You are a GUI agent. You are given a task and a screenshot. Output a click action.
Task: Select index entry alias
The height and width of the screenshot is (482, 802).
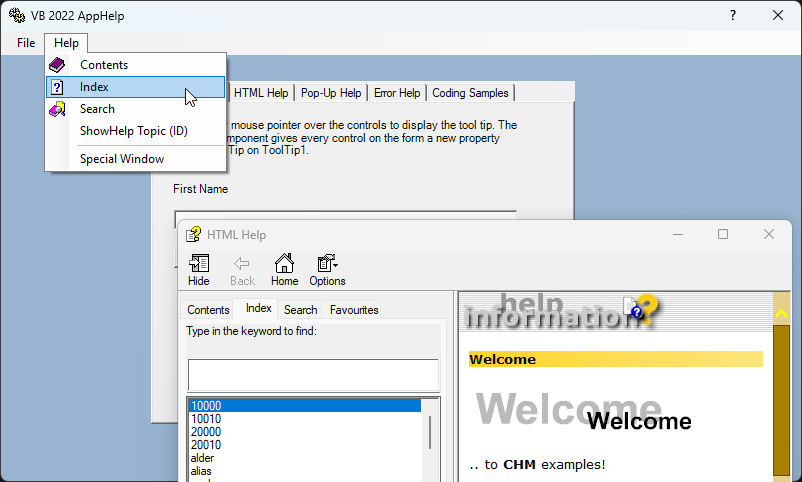click(x=305, y=471)
